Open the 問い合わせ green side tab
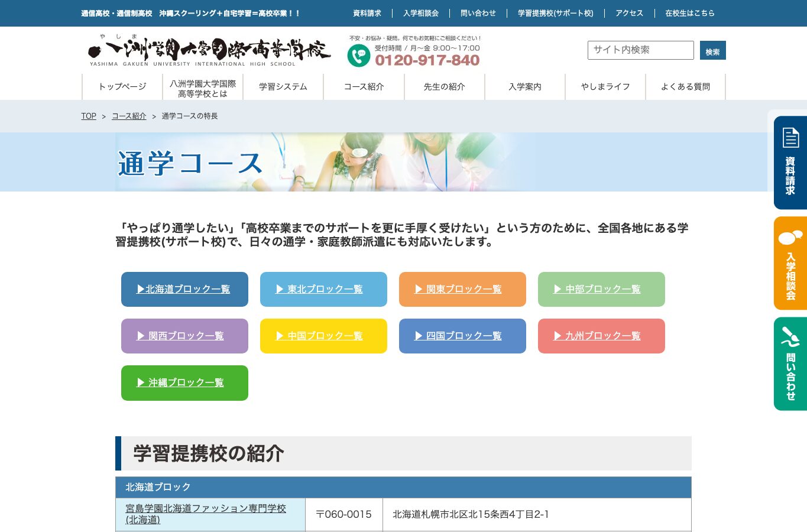807x532 pixels. point(790,364)
